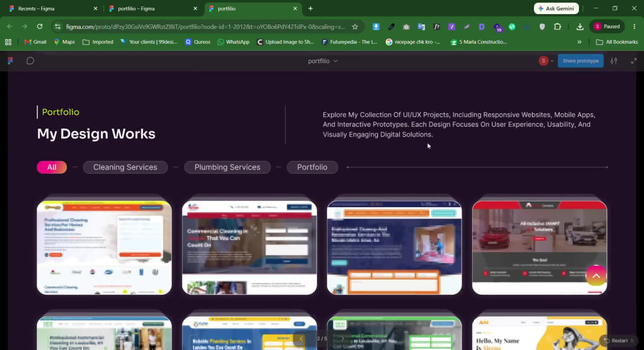Open the Hello My Name Is portfolio thumbnail
This screenshot has height=350, width=644.
[539, 333]
